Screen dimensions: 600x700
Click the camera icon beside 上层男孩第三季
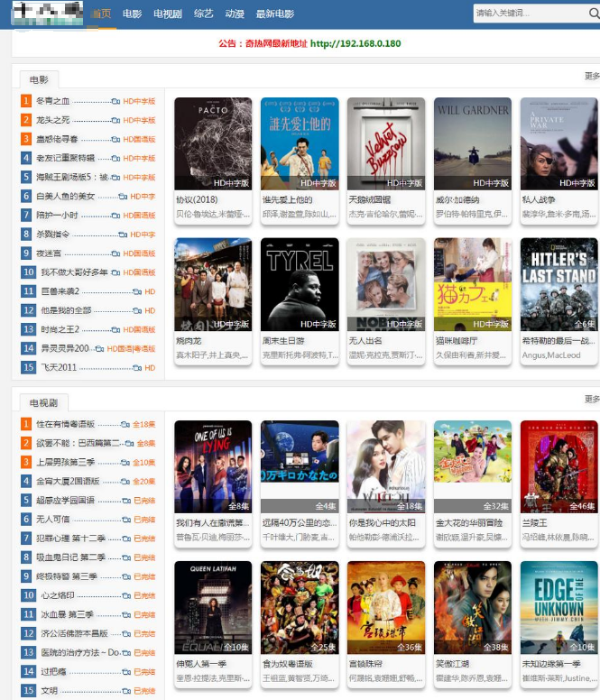[x=126, y=463]
